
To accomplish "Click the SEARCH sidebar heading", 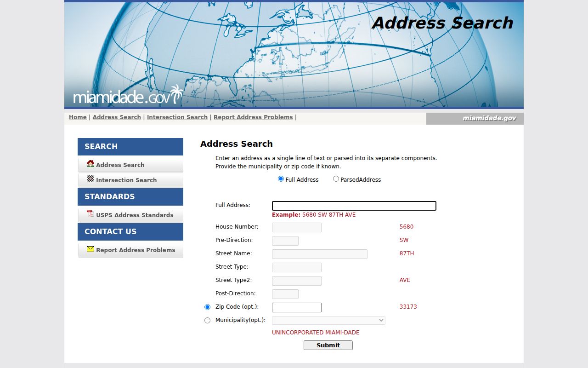I will click(130, 147).
